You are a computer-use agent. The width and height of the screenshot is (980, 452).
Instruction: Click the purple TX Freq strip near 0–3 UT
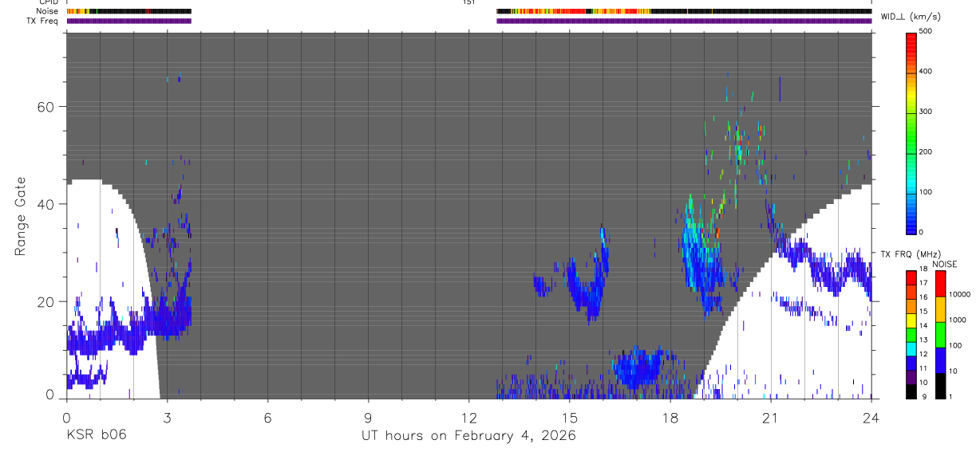(x=129, y=21)
